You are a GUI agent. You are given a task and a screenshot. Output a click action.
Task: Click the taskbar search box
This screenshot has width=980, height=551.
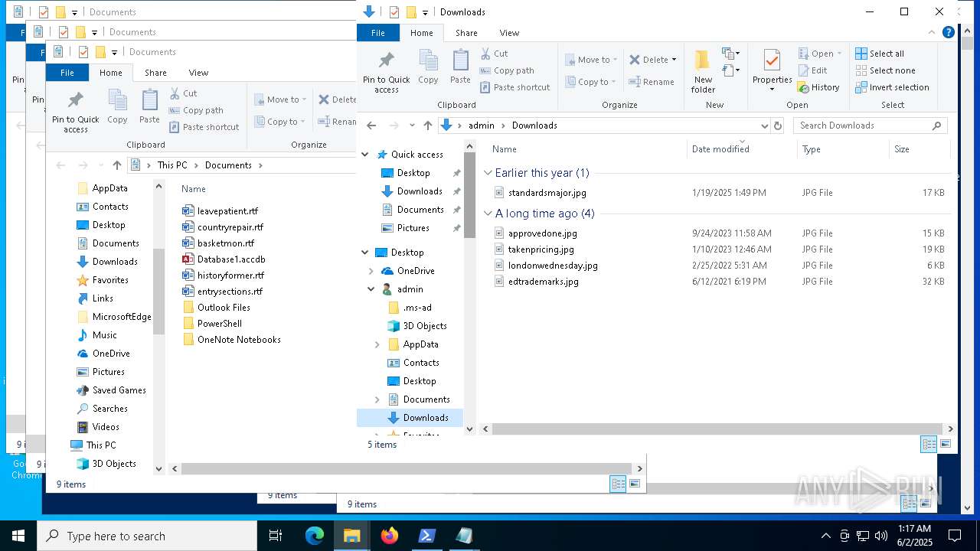click(147, 536)
